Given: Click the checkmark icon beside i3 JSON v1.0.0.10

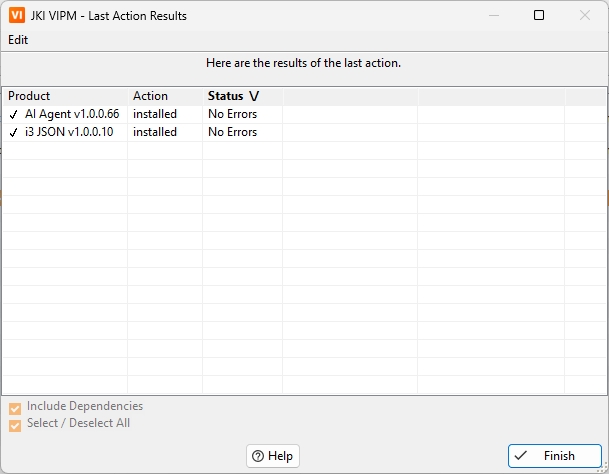Looking at the screenshot, I should point(14,132).
